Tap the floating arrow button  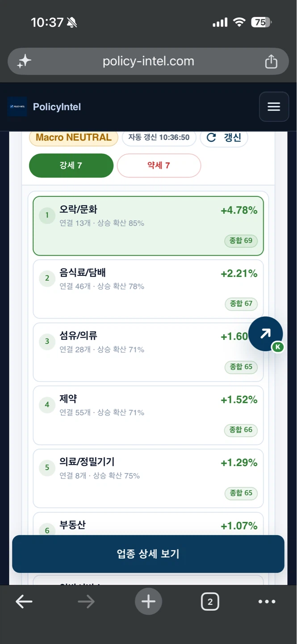[x=265, y=334]
